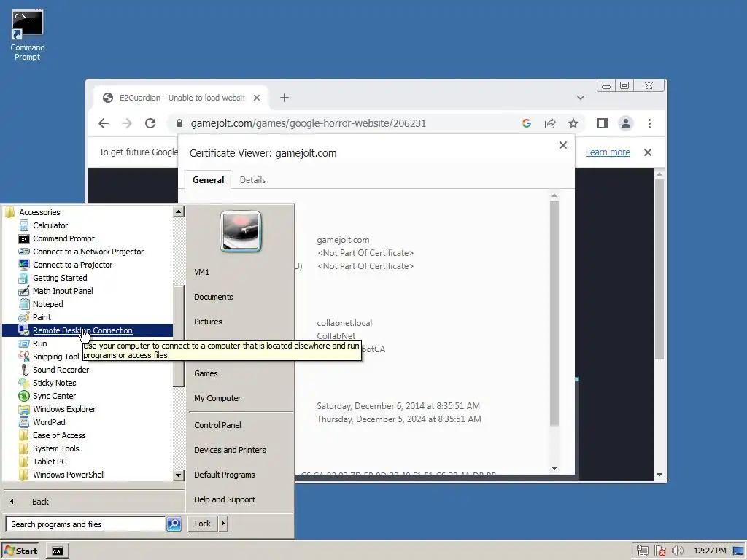747x560 pixels.
Task: Click the search magnifier button
Action: 174,524
